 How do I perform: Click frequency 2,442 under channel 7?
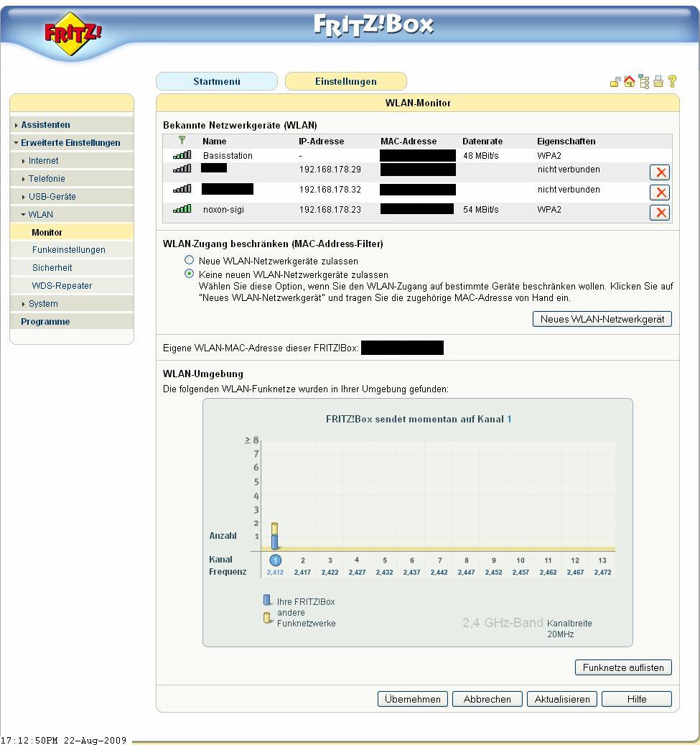(x=439, y=572)
